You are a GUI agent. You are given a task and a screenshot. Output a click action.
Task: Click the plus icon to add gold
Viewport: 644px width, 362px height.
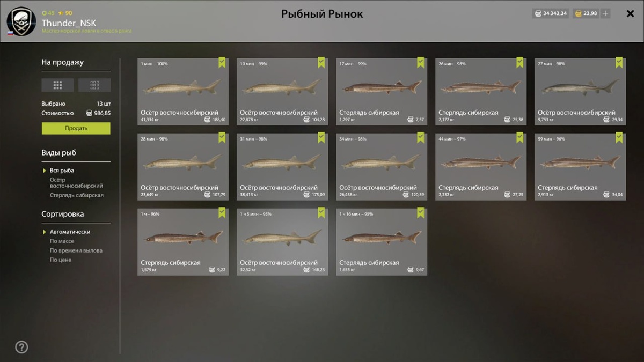point(605,13)
